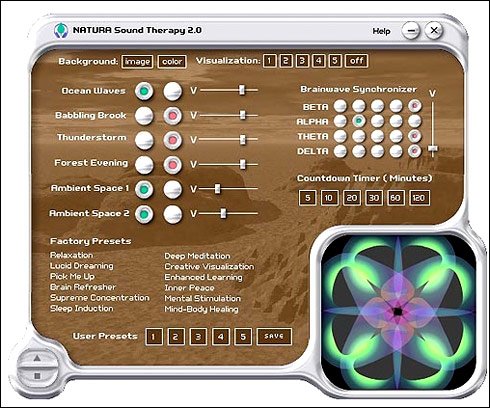Adjust Ocean Waves volume slider
This screenshot has width=490, height=408.
tap(242, 90)
